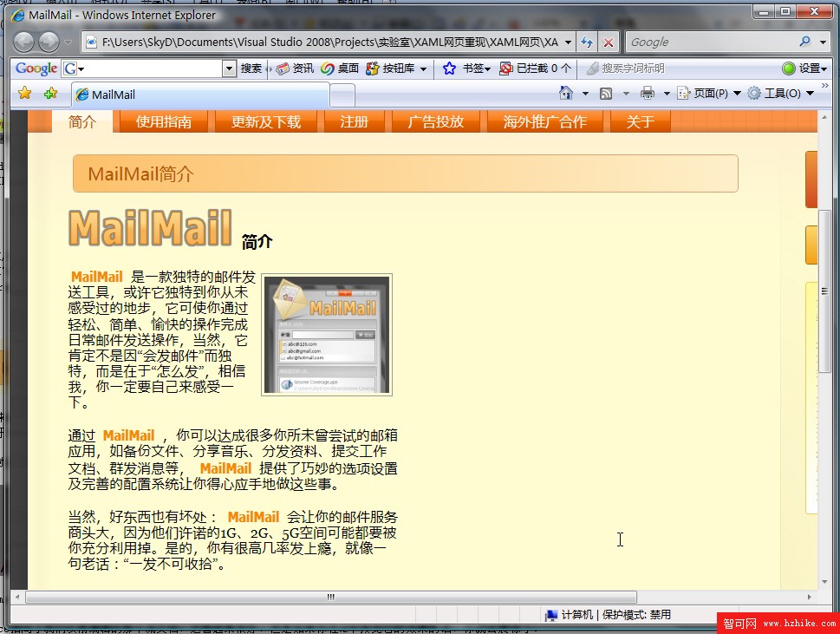Click the vertical scrollbar up arrow
This screenshot has width=840, height=634.
tap(824, 117)
